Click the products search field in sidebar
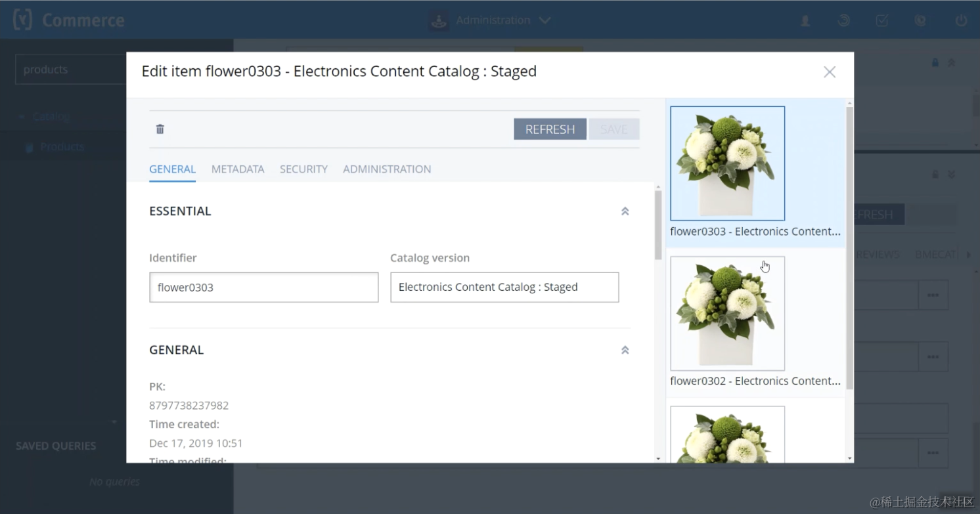This screenshot has width=980, height=514. click(71, 70)
